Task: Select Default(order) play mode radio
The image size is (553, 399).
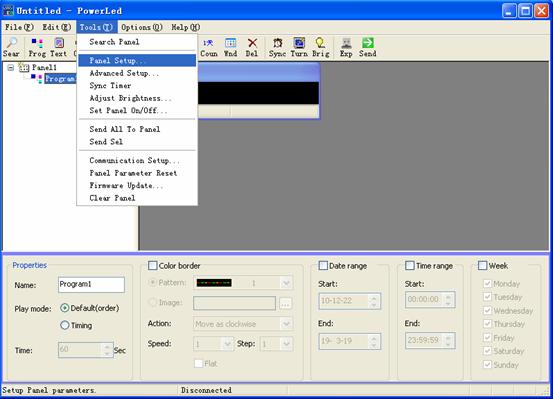Action: pos(65,308)
